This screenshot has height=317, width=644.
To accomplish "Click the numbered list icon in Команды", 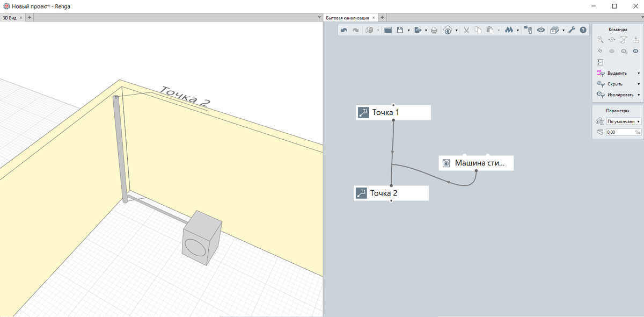I will 601,62.
